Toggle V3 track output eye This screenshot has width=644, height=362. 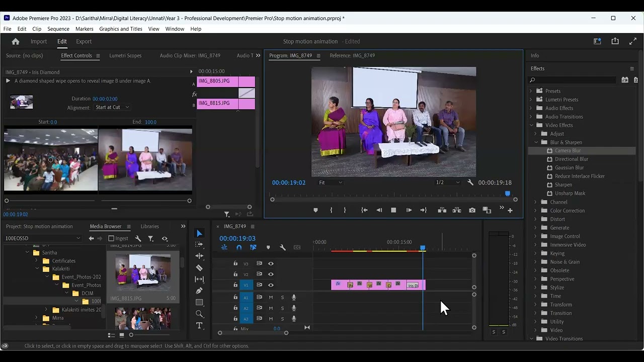coord(271,263)
